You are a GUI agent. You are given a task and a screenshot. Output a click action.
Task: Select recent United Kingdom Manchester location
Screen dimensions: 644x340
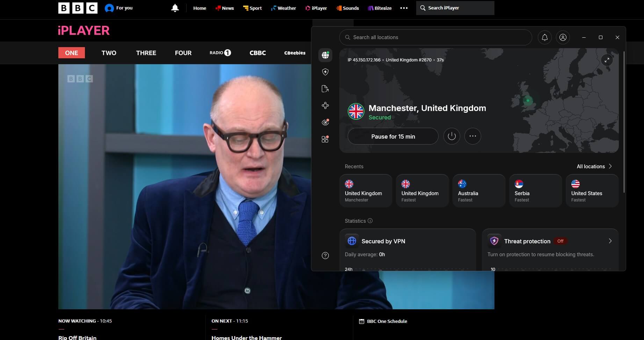[366, 191]
